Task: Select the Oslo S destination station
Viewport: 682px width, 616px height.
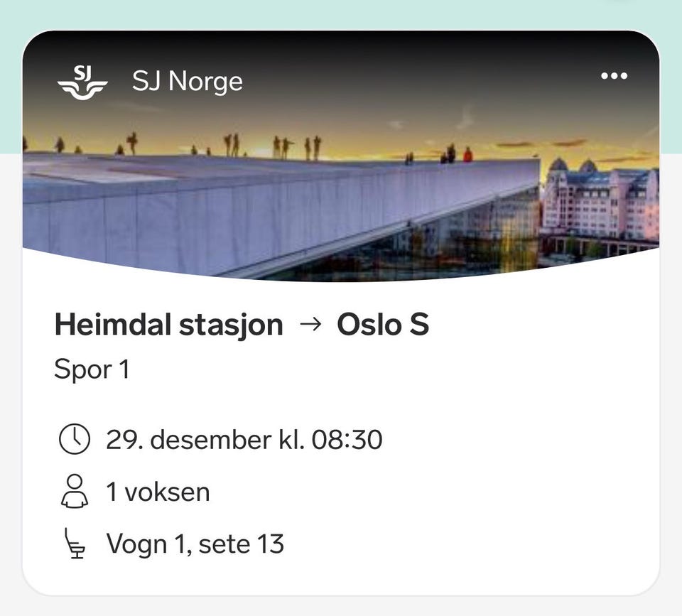Action: (x=383, y=325)
